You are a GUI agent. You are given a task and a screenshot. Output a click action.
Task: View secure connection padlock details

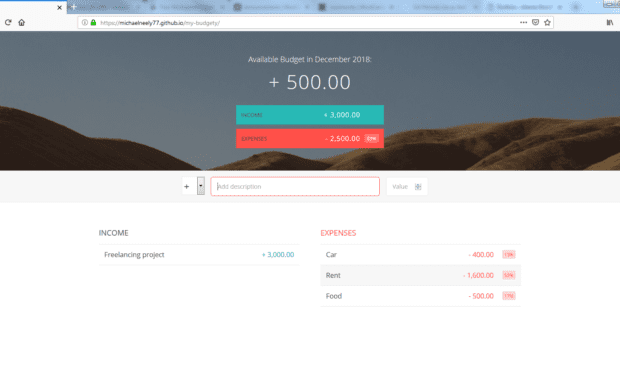(93, 23)
